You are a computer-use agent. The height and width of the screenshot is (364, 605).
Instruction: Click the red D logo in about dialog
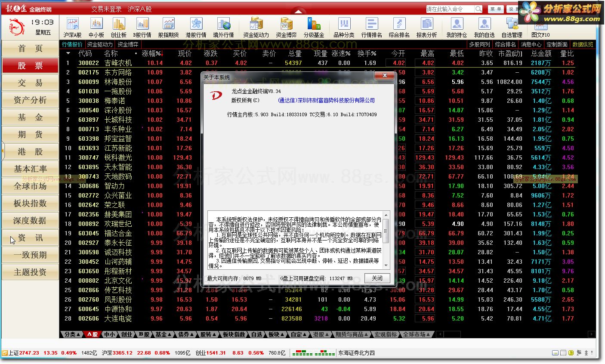pyautogui.click(x=216, y=96)
